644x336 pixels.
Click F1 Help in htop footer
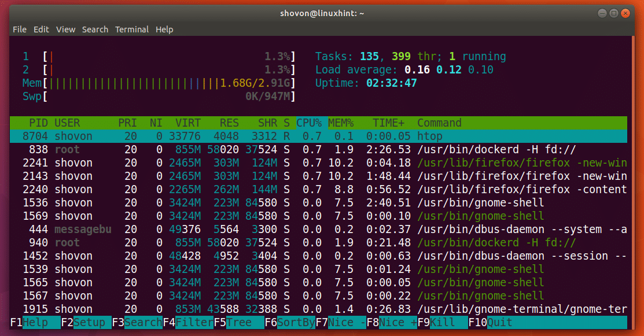(x=35, y=323)
